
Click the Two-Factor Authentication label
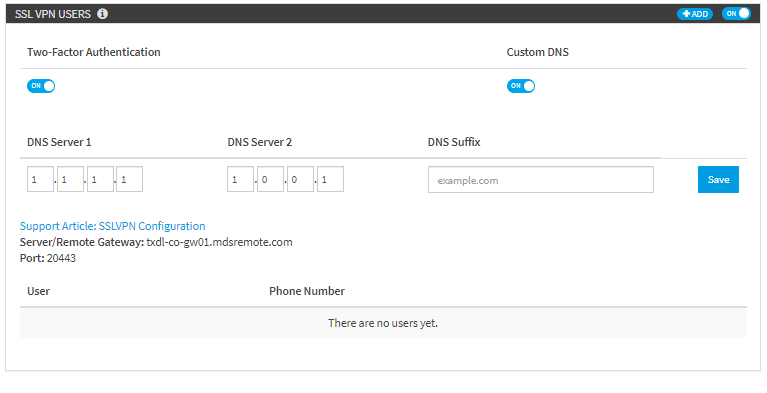pos(93,52)
